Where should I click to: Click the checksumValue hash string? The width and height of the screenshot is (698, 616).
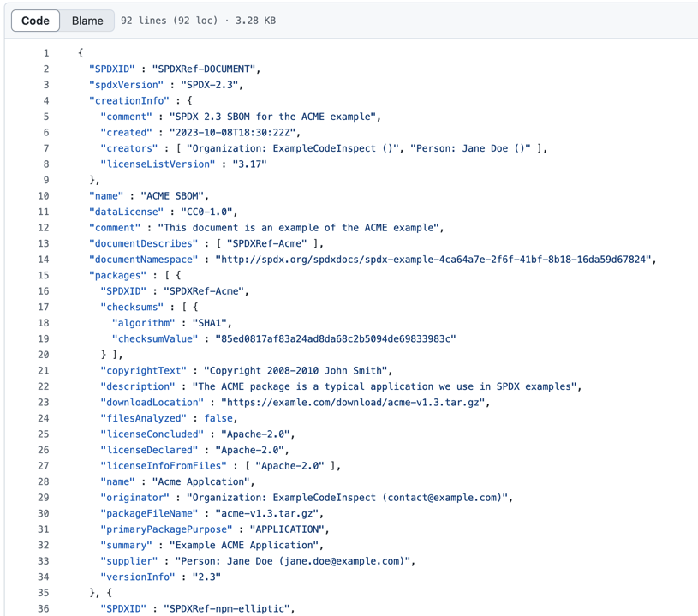click(330, 339)
